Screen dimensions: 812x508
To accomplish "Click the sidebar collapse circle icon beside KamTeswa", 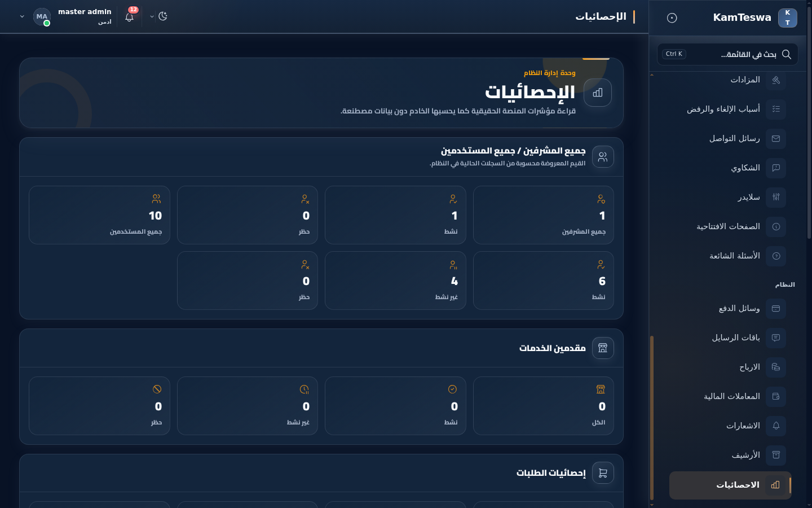I will 672,18.
